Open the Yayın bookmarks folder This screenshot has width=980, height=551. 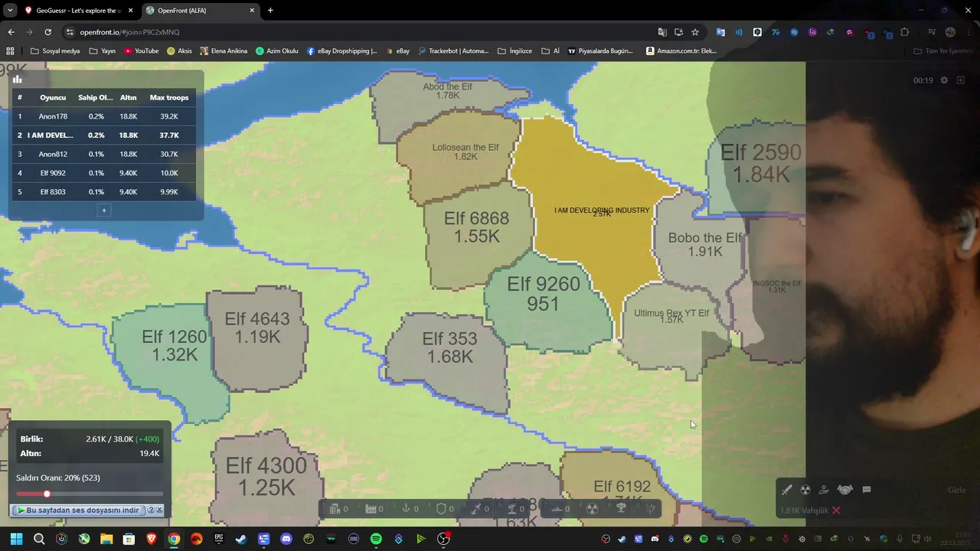pyautogui.click(x=103, y=51)
